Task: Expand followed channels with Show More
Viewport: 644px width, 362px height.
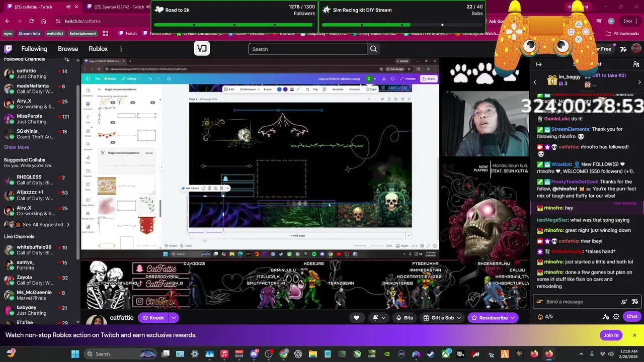Action: tap(17, 147)
